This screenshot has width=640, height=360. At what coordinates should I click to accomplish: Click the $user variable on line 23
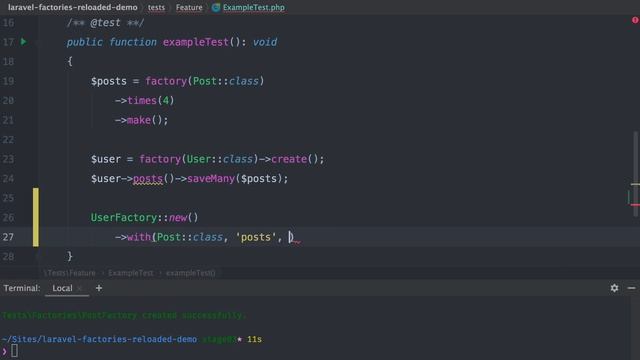[x=106, y=159]
